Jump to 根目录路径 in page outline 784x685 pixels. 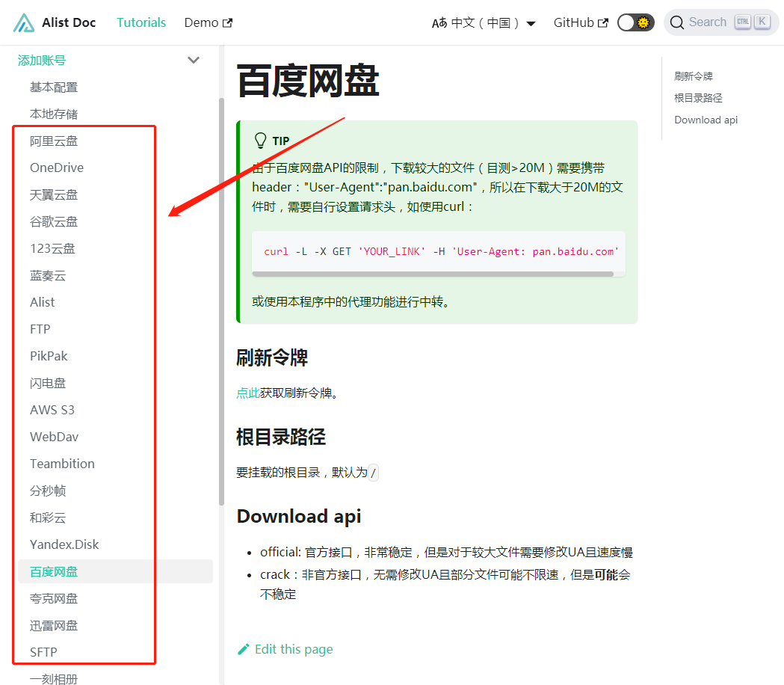click(x=698, y=98)
